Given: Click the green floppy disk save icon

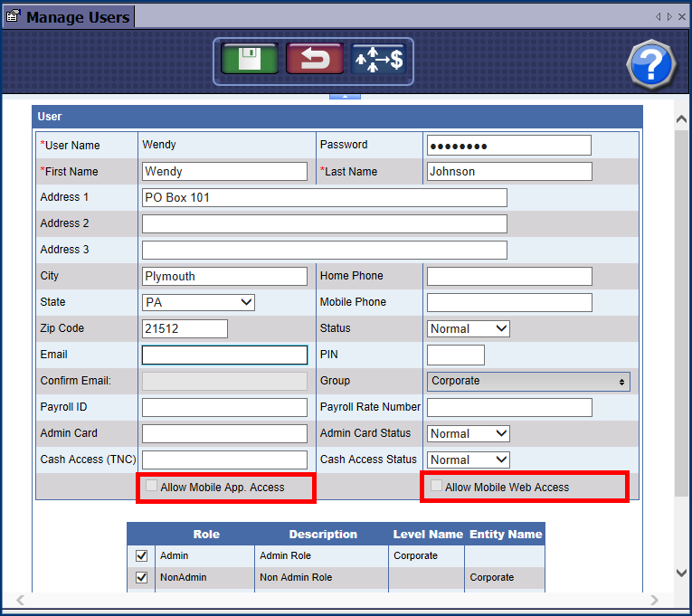Looking at the screenshot, I should [250, 60].
